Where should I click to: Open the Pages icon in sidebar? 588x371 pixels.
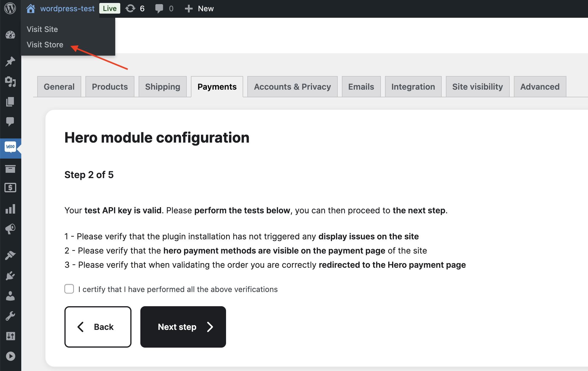[10, 102]
